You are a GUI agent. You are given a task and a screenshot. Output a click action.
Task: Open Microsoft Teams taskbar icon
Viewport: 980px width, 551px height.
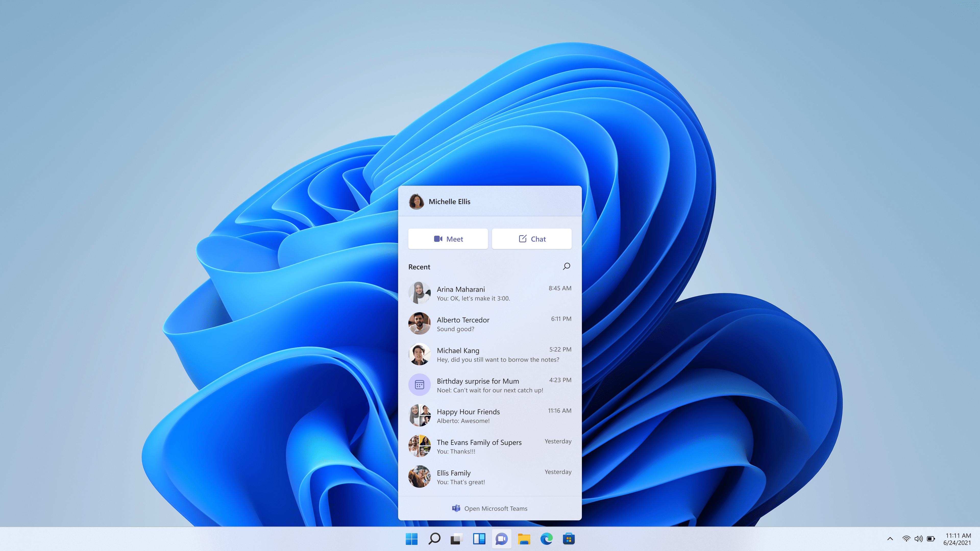click(x=501, y=538)
